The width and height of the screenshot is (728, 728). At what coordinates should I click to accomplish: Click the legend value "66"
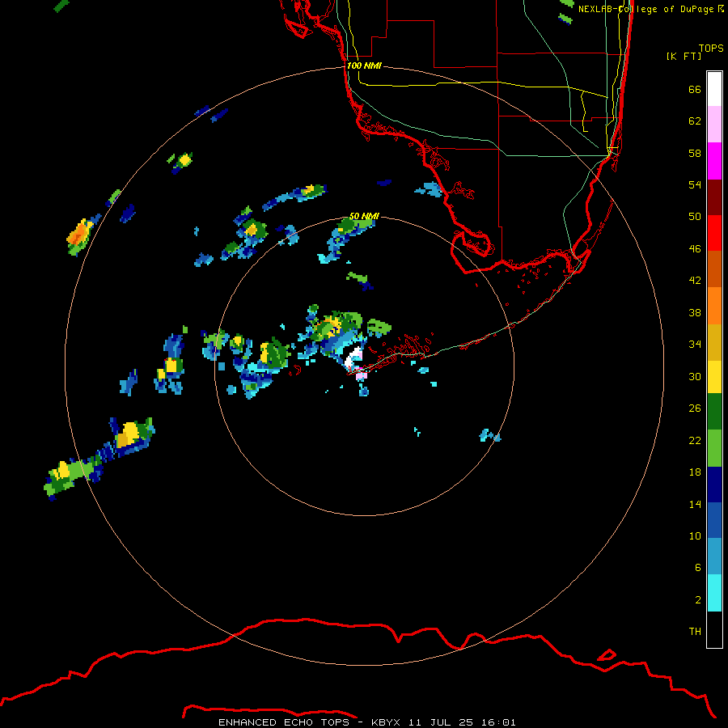pos(695,89)
